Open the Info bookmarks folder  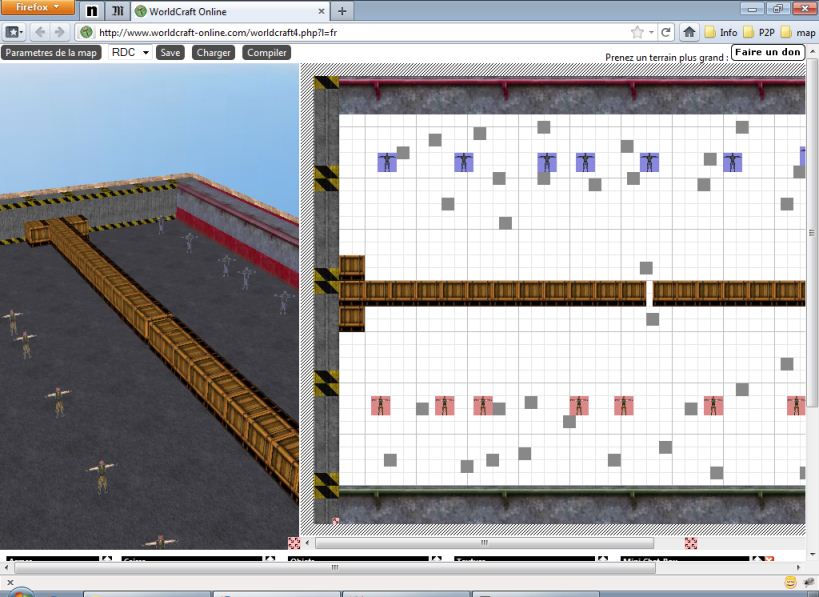[x=721, y=32]
